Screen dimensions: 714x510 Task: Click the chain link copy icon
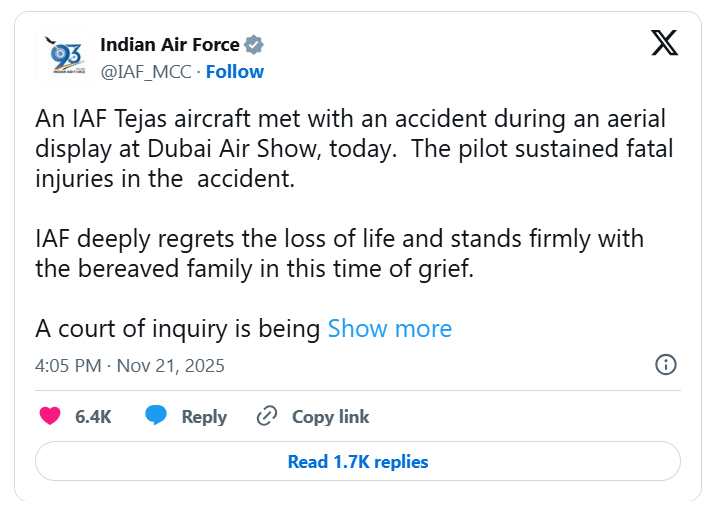coord(267,416)
